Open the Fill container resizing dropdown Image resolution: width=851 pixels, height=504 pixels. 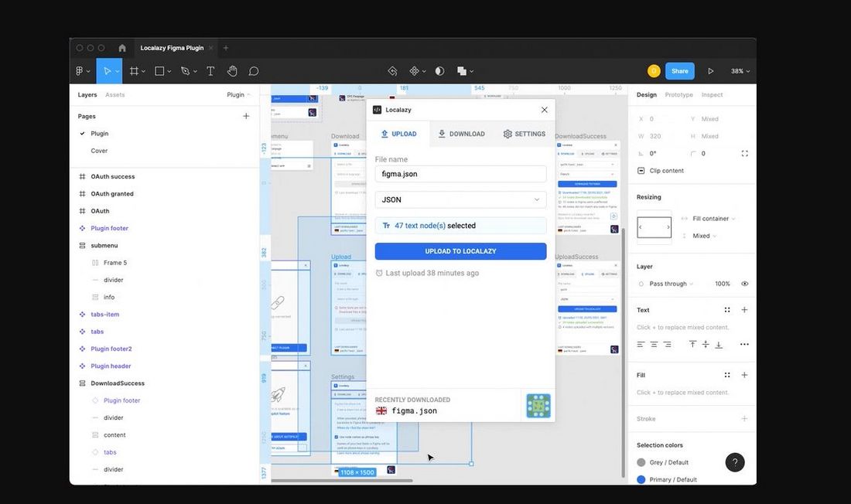pyautogui.click(x=714, y=219)
